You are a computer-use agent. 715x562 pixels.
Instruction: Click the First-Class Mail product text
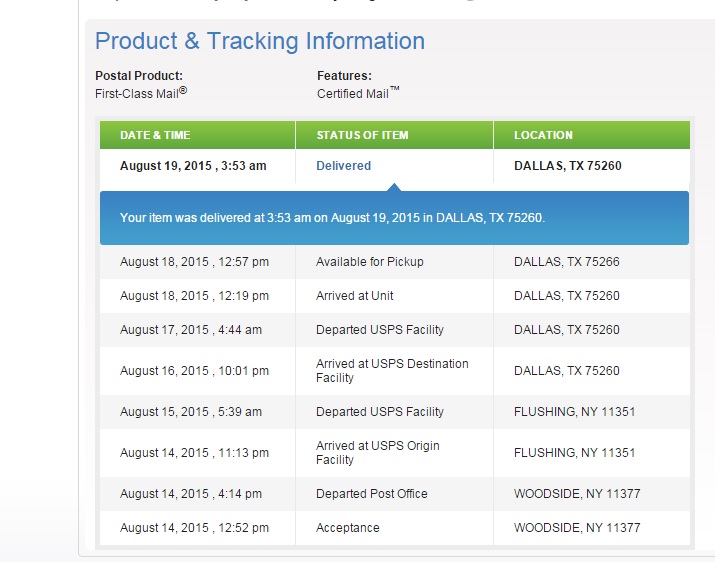pos(141,93)
